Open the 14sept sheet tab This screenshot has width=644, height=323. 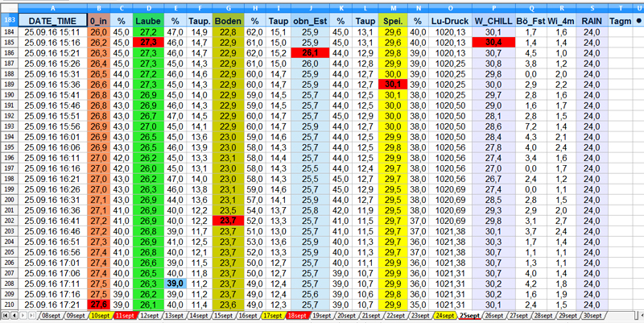click(199, 315)
